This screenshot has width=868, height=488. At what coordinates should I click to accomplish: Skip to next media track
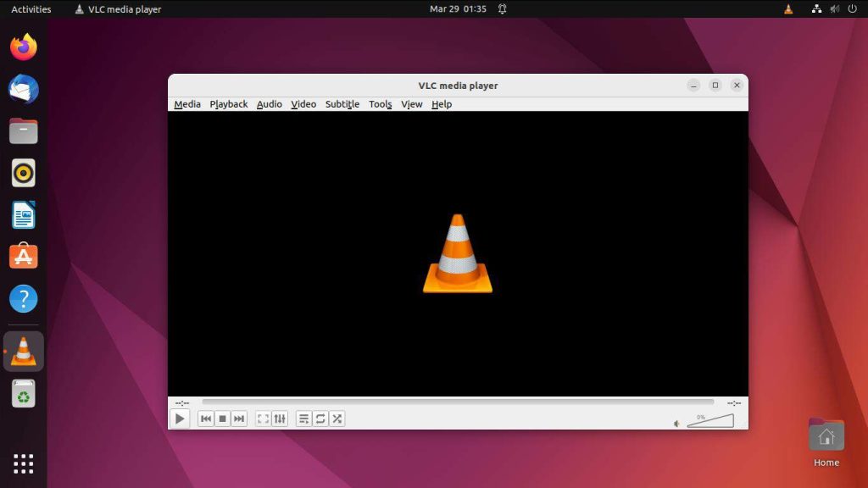(x=238, y=419)
